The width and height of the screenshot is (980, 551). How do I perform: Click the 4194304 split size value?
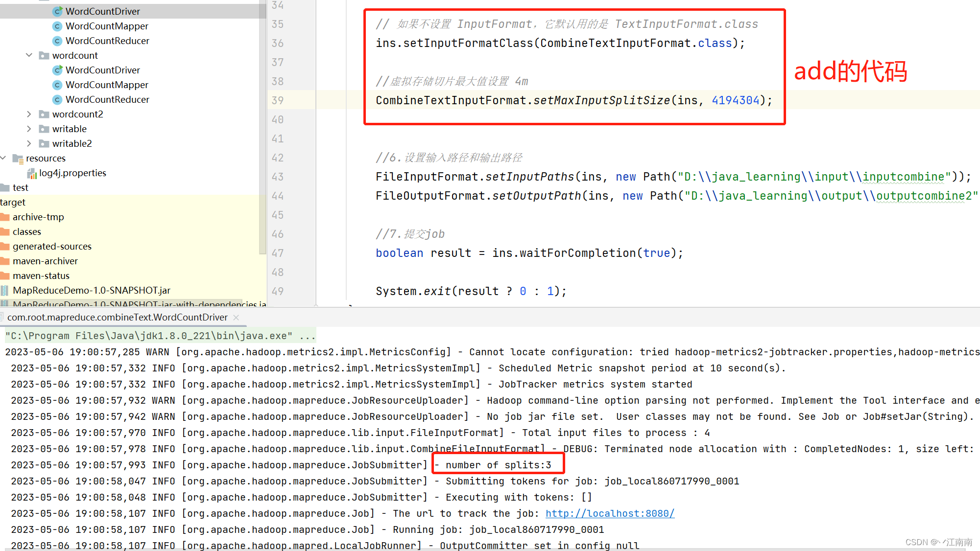tap(736, 100)
